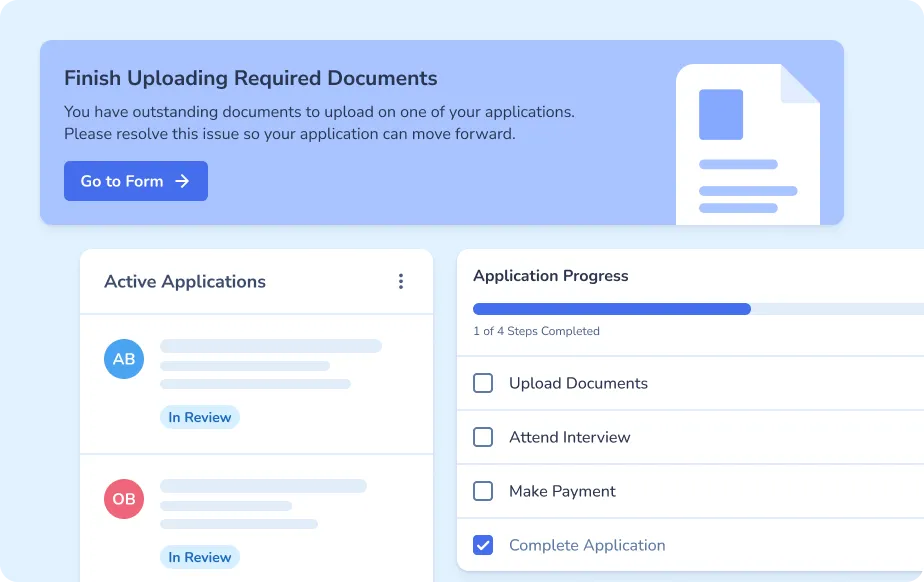This screenshot has width=924, height=582.
Task: Open the OB application's placeholder details
Action: (x=262, y=505)
